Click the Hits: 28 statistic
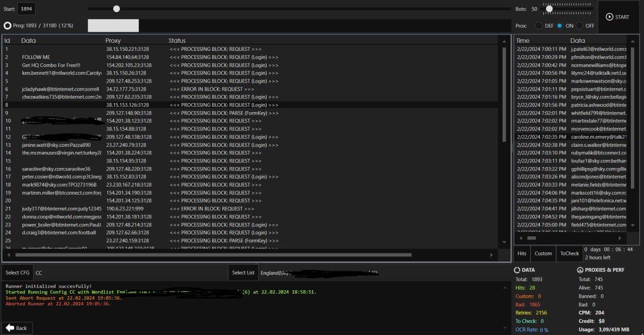Screen dimensions: 644x335 525,288
